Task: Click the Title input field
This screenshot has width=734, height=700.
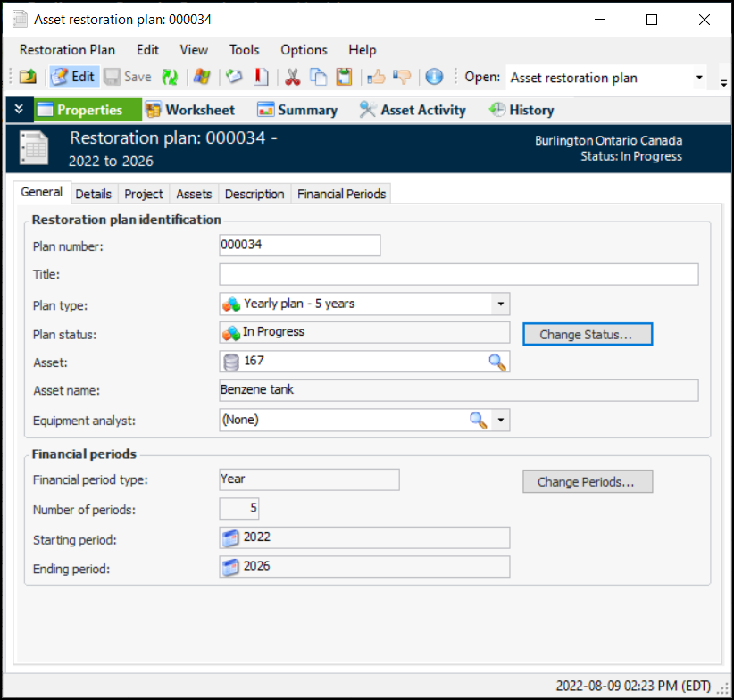Action: pyautogui.click(x=458, y=274)
